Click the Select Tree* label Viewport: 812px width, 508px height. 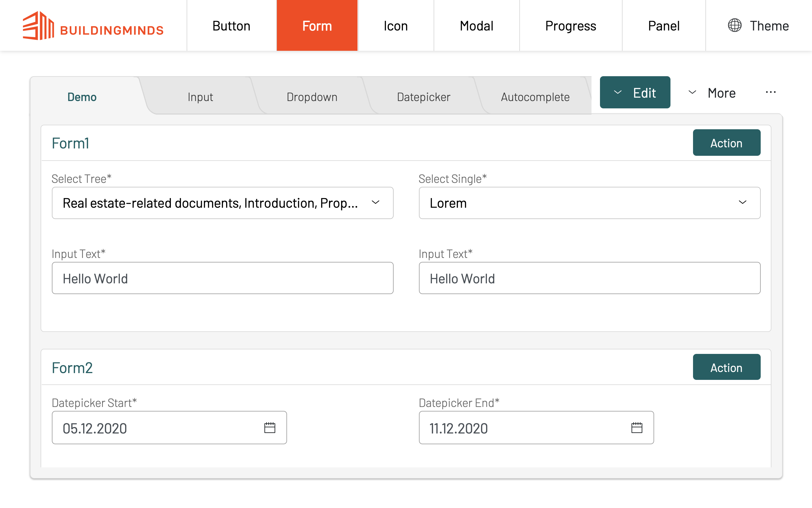[81, 179]
